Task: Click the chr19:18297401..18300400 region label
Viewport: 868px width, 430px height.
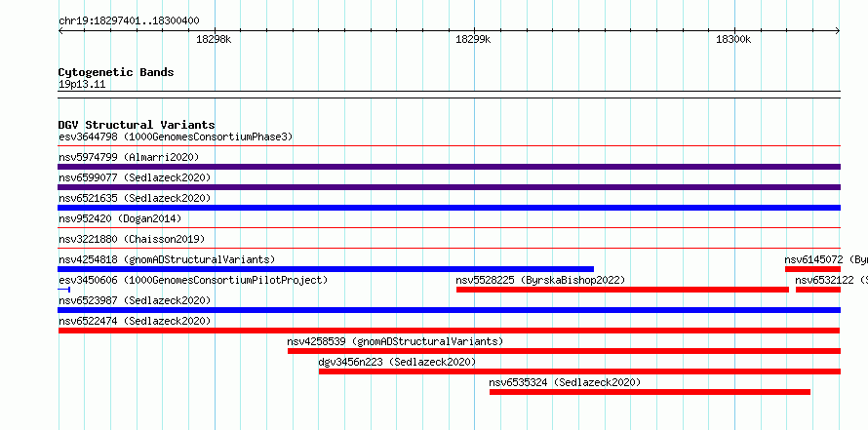Action: 129,21
